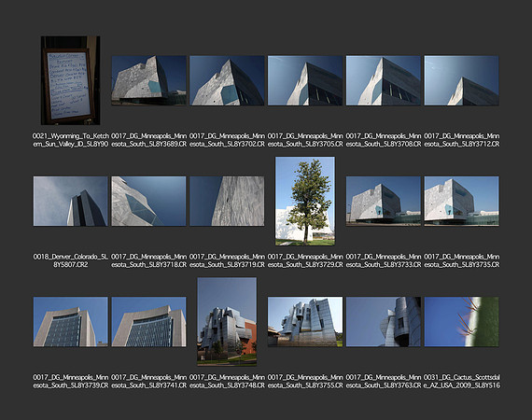Click the filename ending 5L8Y3702.CR
This screenshot has height=420, width=532.
[227, 140]
